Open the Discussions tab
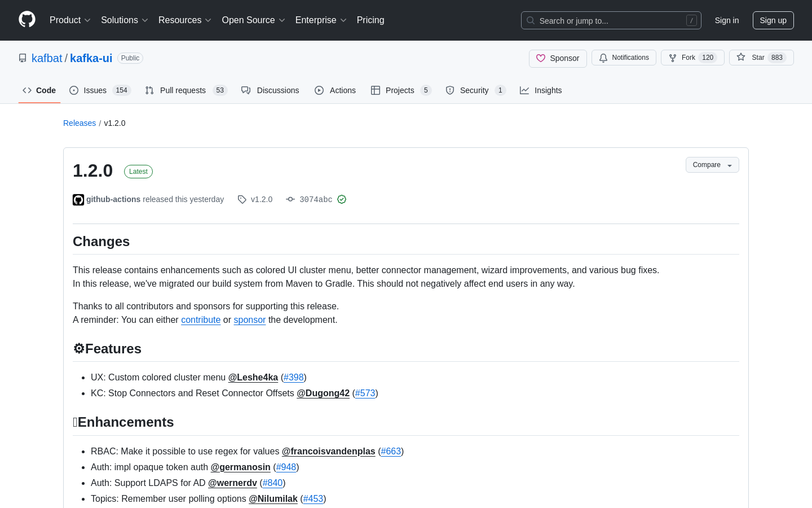The width and height of the screenshot is (812, 508). pyautogui.click(x=271, y=90)
